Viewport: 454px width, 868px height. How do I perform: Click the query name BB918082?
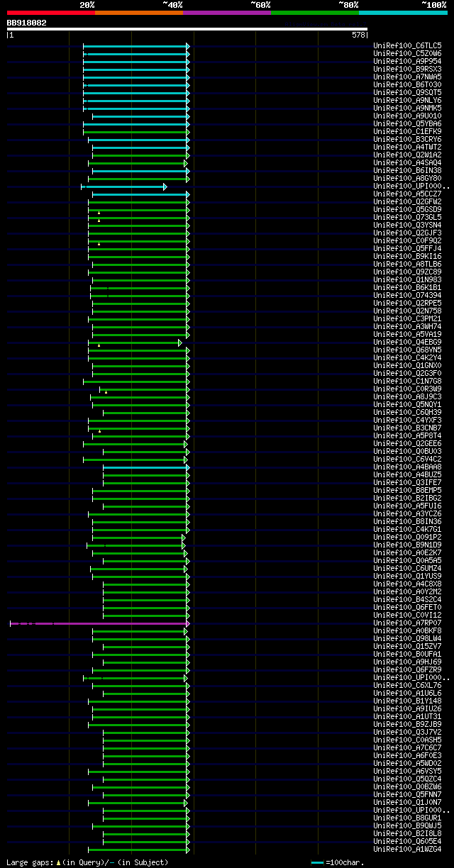(x=27, y=23)
